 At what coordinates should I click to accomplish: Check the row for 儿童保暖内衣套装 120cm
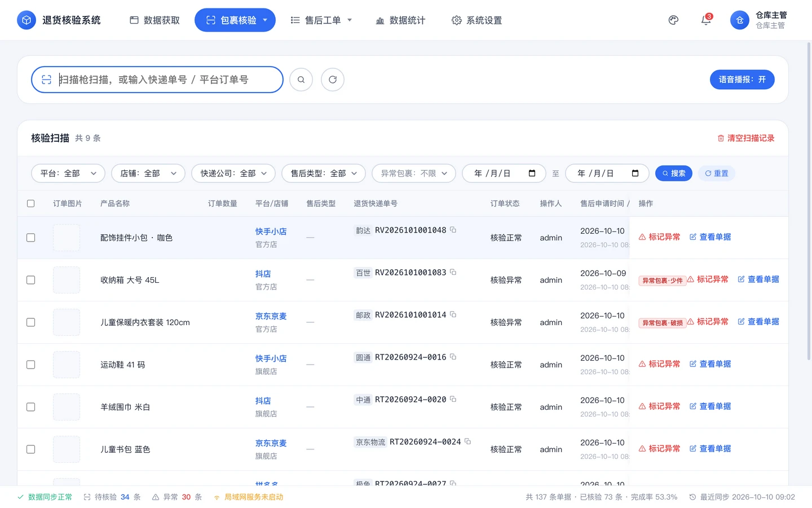click(31, 322)
